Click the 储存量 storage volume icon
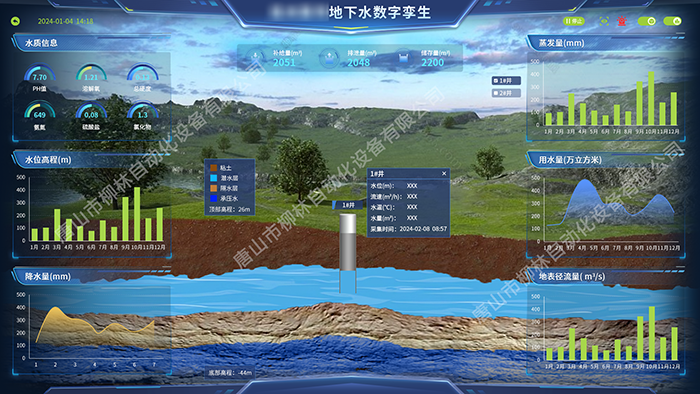Viewport: 700px width, 394px height. [404, 58]
